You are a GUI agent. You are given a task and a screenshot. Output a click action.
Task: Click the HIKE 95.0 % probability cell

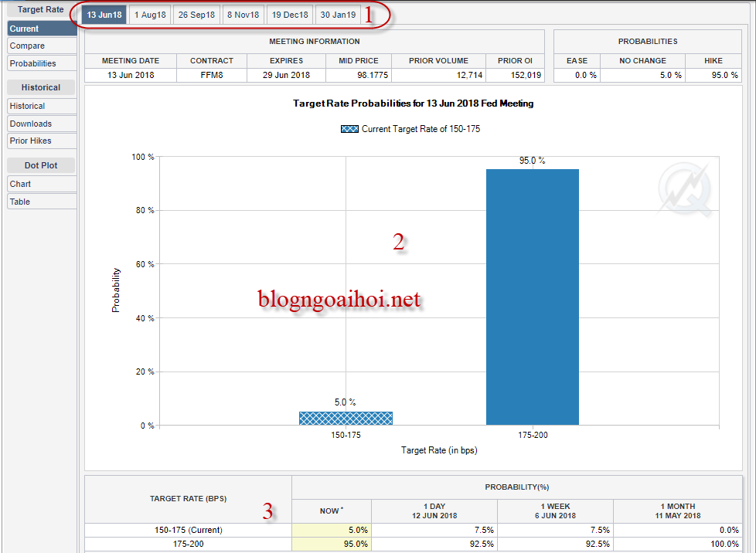click(x=713, y=75)
